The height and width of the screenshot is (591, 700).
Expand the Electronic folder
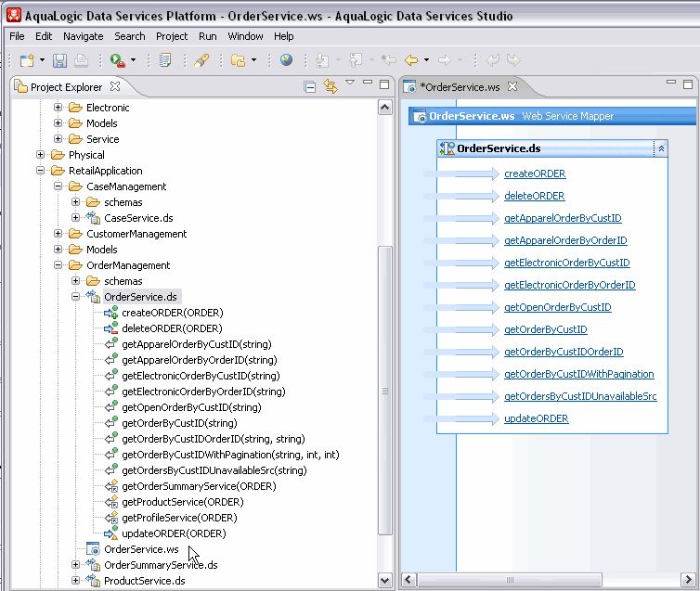58,108
